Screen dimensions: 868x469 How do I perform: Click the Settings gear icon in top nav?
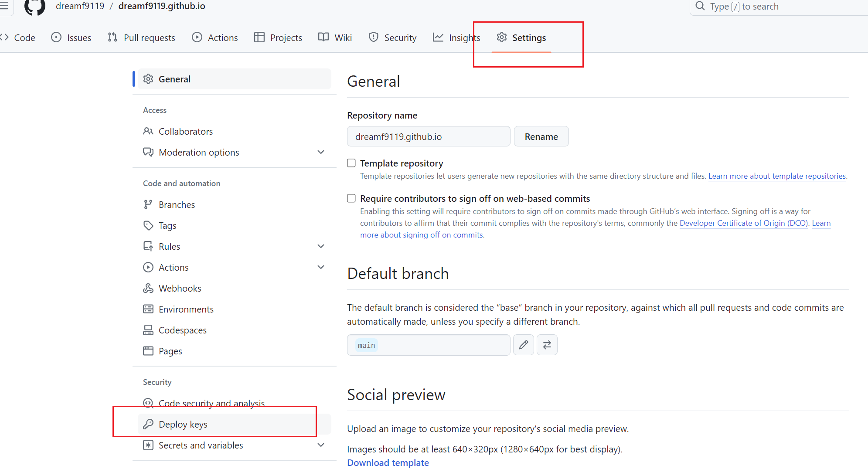pos(502,37)
